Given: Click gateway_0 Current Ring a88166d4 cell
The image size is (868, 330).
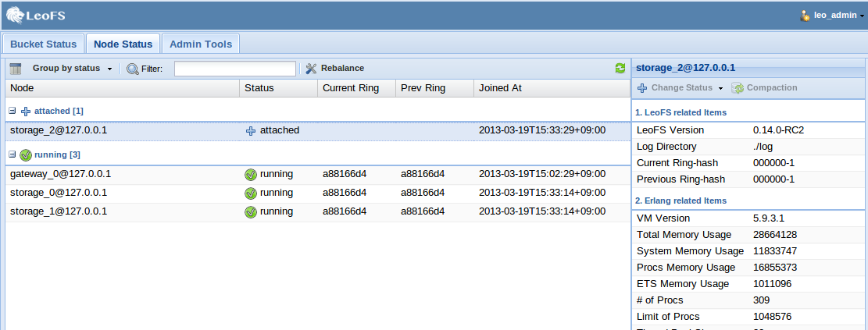Looking at the screenshot, I should [x=356, y=174].
